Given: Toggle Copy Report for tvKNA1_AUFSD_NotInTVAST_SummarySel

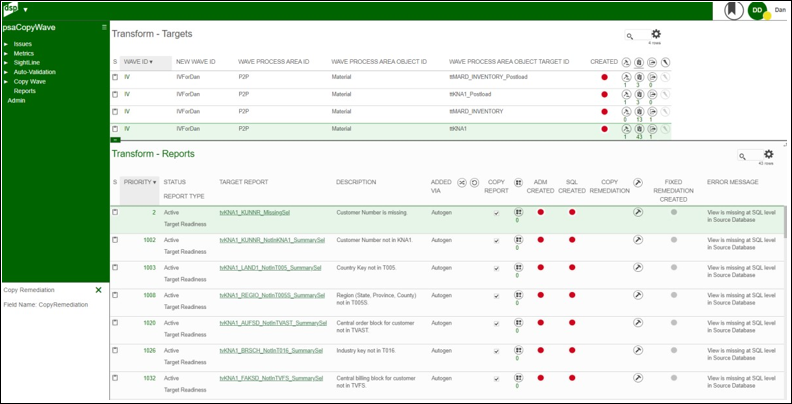Looking at the screenshot, I should pos(496,324).
